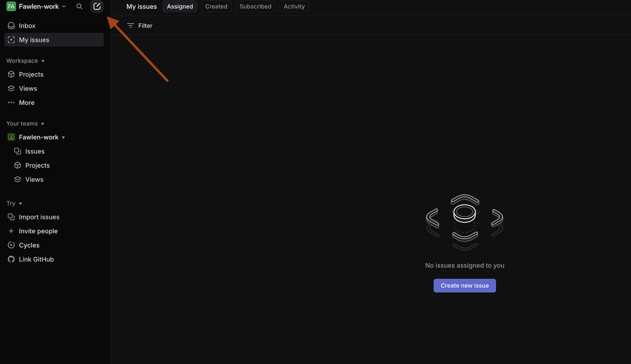Select My issues in the sidebar
This screenshot has height=364, width=631.
[54, 40]
